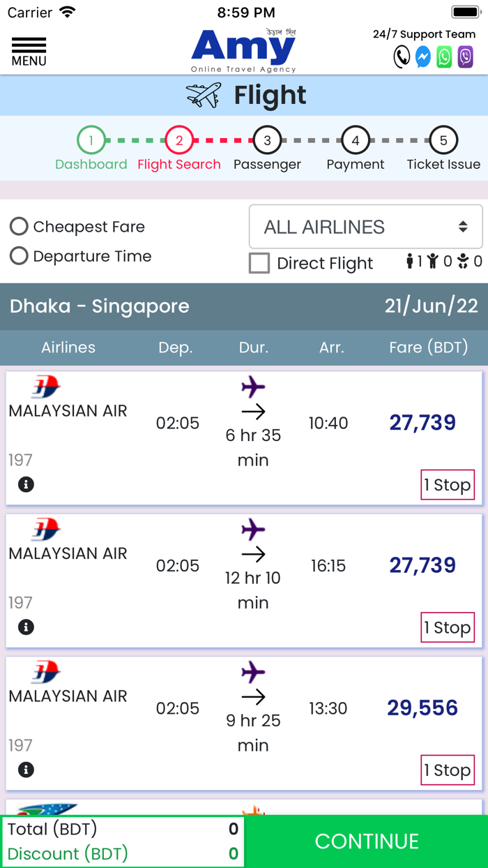The width and height of the screenshot is (488, 868).
Task: Tap the WhatsApp support icon
Action: click(444, 57)
